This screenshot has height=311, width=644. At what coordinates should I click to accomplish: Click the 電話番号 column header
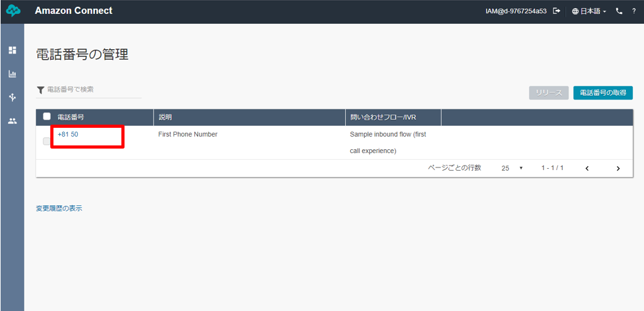(x=70, y=117)
